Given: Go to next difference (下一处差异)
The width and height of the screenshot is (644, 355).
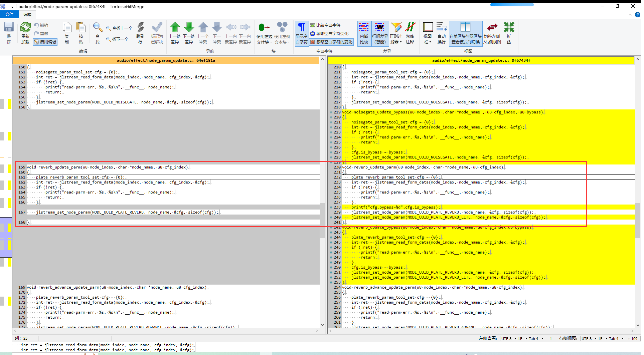Looking at the screenshot, I should click(x=189, y=33).
